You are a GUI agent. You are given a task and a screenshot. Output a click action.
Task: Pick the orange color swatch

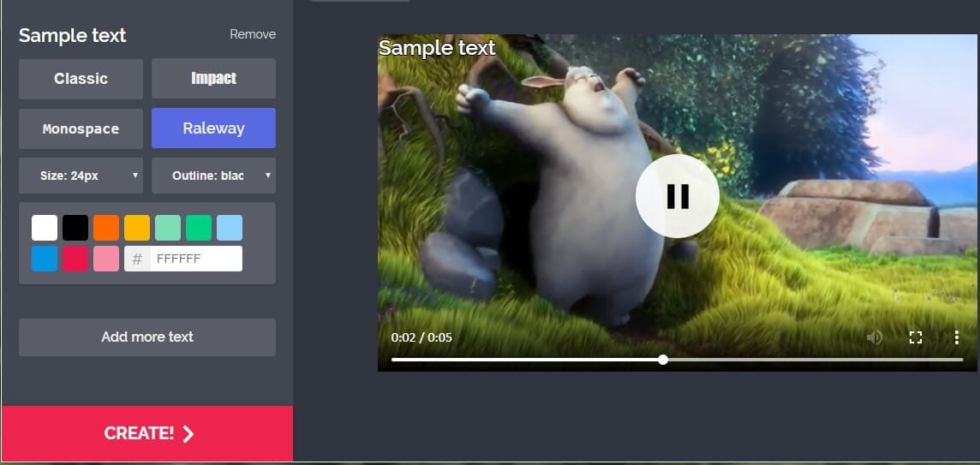pos(106,228)
